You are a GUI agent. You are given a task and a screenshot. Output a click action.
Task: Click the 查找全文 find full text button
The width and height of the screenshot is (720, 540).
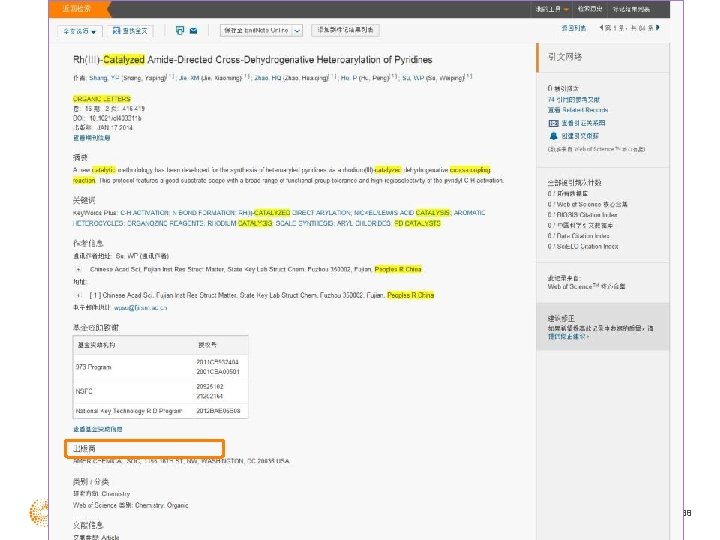(x=130, y=31)
